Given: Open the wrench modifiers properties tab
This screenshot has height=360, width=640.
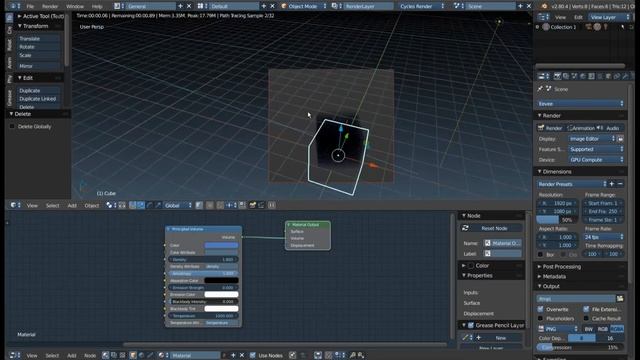Looking at the screenshot, I should click(625, 76).
